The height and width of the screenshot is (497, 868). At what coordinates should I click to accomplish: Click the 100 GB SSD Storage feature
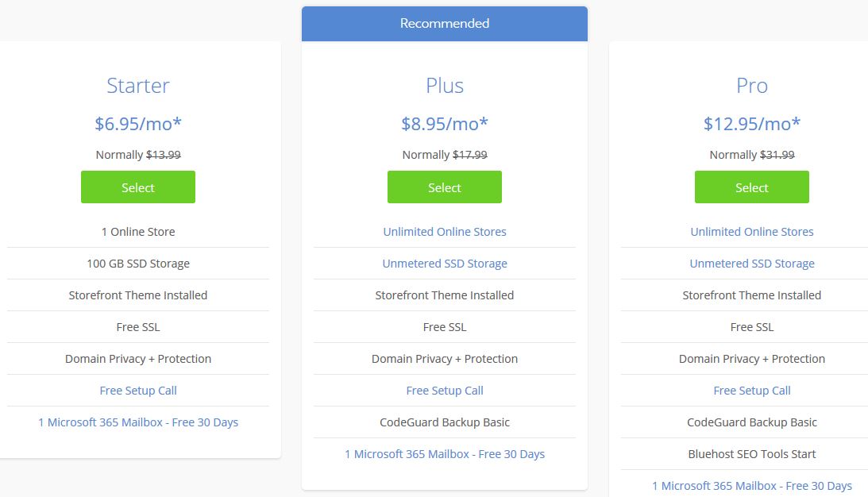pos(138,264)
